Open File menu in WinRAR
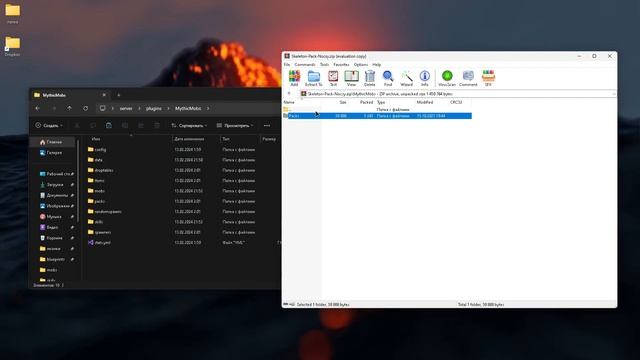Image resolution: width=640 pixels, height=360 pixels. [x=287, y=64]
